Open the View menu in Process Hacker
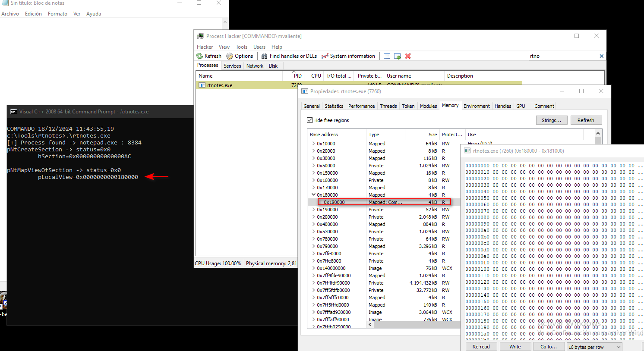Image resolution: width=644 pixels, height=351 pixels. (224, 47)
